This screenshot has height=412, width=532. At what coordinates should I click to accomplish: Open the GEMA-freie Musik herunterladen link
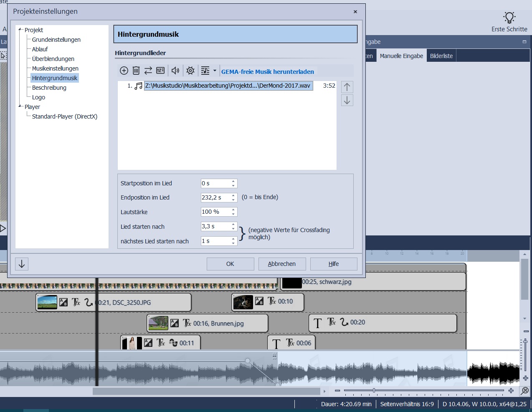267,72
